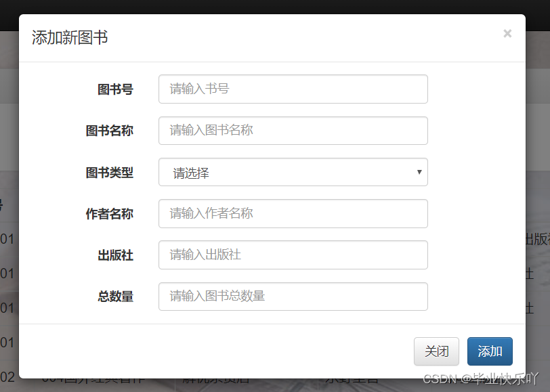550x392 pixels.
Task: Click the 图书号 input field
Action: click(293, 89)
